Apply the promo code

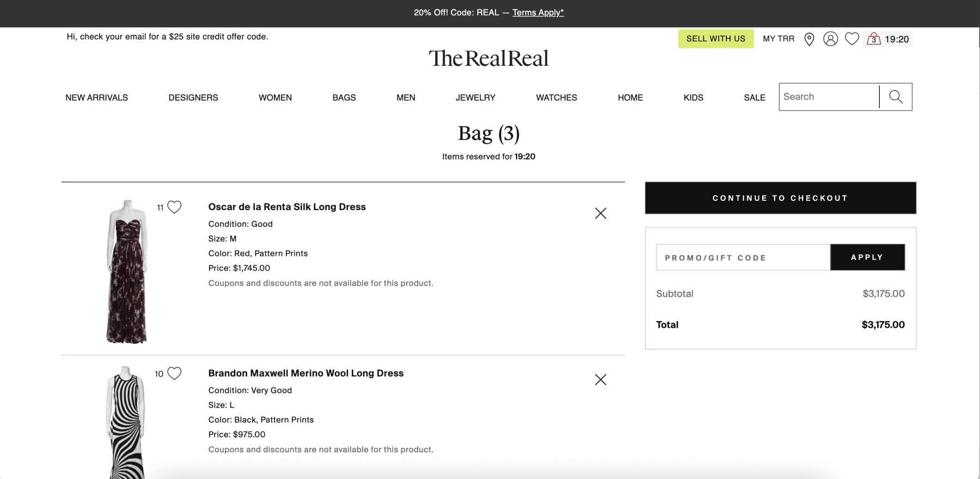[x=867, y=257]
